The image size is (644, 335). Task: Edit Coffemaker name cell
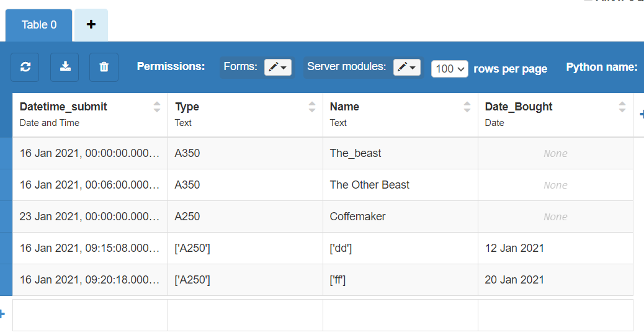400,217
